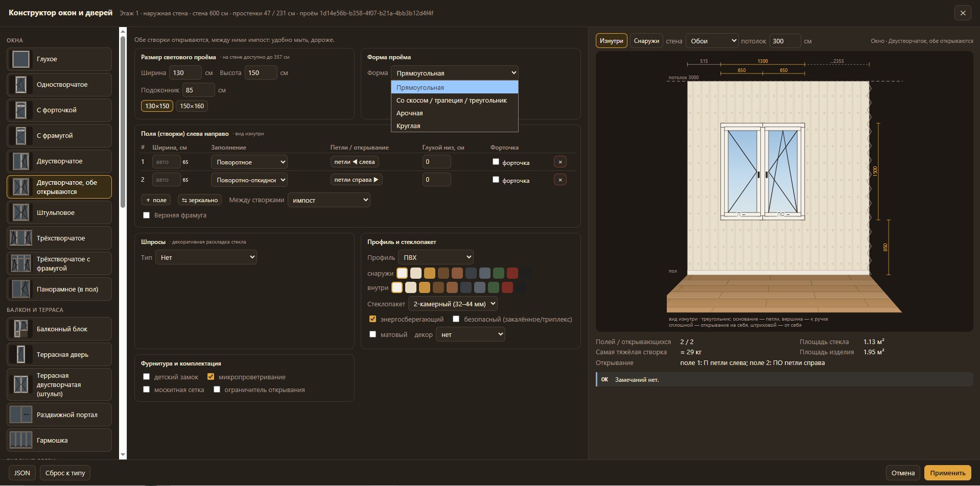
Task: Expand the Между створками импост dropdown
Action: pos(329,200)
